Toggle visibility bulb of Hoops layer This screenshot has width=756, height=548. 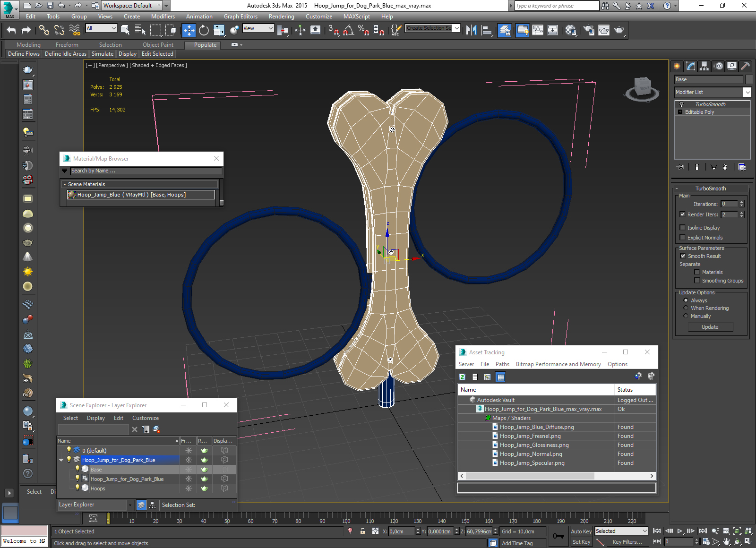[77, 488]
